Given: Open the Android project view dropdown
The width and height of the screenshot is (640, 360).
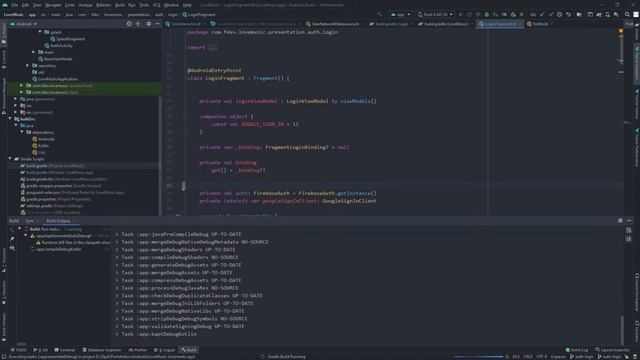Looking at the screenshot, I should [24, 24].
